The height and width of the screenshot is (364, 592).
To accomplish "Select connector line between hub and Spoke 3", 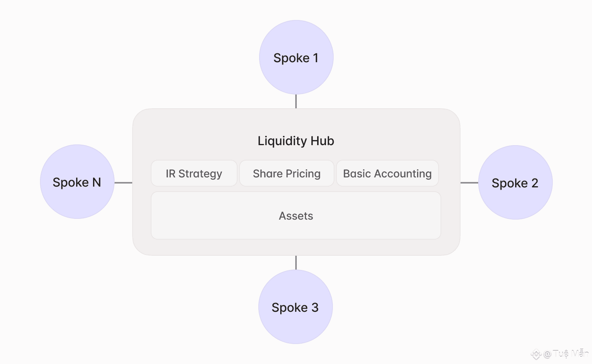I will 296,263.
